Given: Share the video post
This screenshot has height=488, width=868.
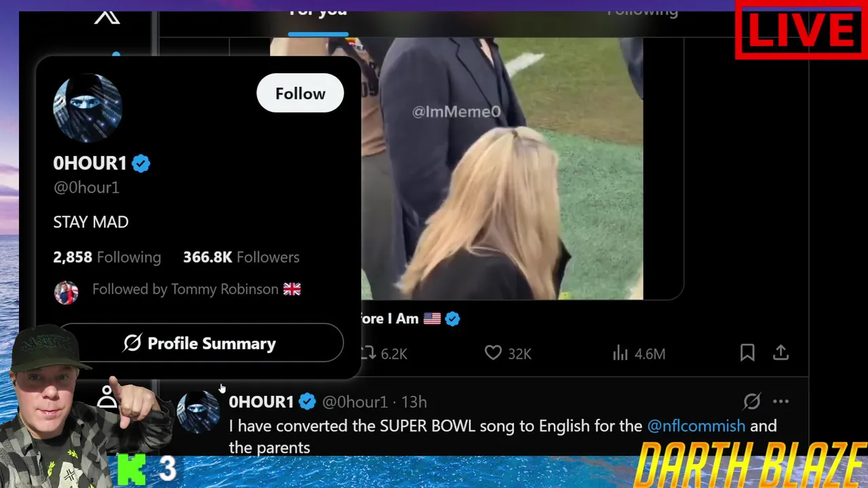Looking at the screenshot, I should click(x=781, y=352).
